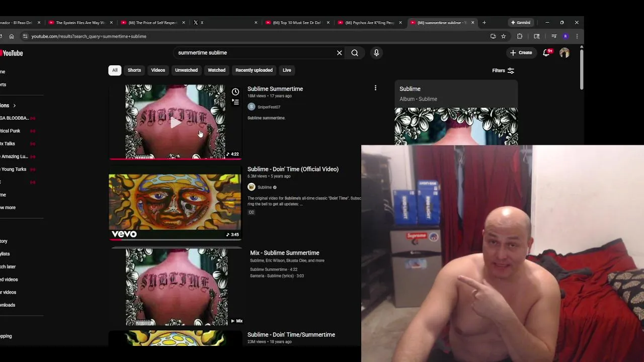Open the Chrome three-dot menu
This screenshot has width=644, height=362.
click(577, 36)
